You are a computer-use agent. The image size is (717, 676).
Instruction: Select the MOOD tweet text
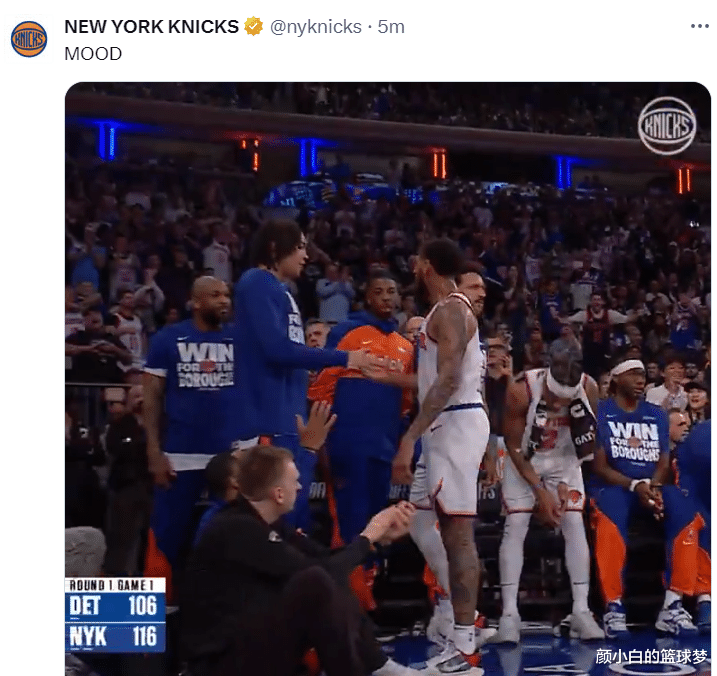(x=93, y=54)
